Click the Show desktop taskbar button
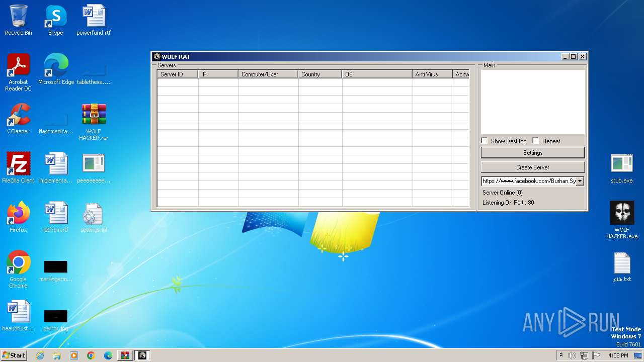This screenshot has width=644, height=362. [638, 355]
